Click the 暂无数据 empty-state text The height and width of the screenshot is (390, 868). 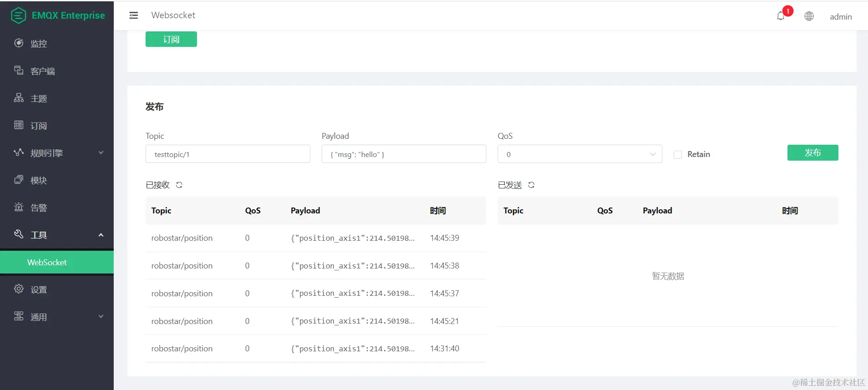(668, 276)
